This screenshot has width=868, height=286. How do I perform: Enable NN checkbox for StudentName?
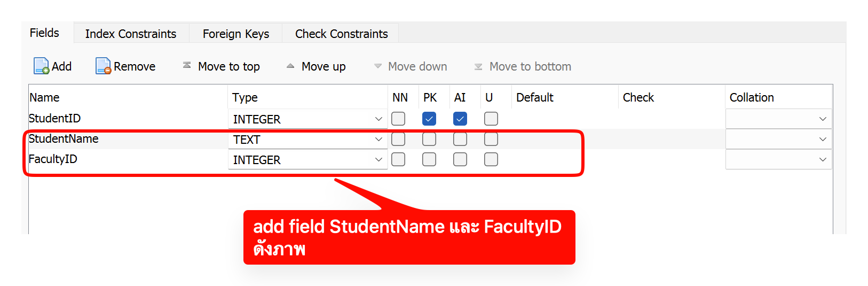[x=398, y=140]
